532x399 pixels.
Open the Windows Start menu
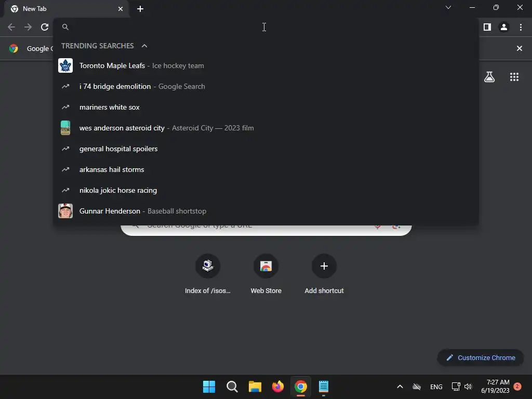point(209,387)
